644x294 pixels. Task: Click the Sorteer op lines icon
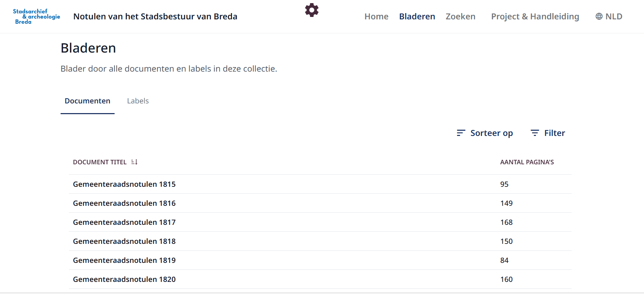click(x=461, y=133)
